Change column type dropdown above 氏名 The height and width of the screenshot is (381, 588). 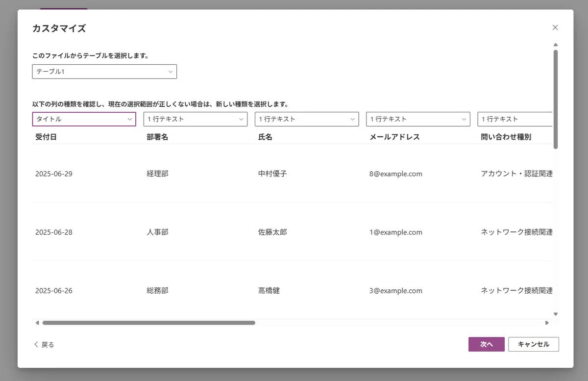tap(307, 119)
